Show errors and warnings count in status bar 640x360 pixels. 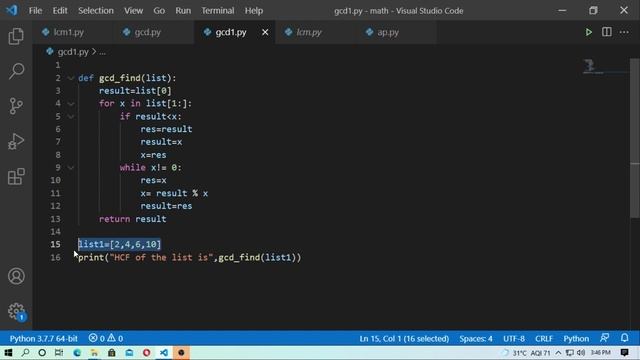point(106,338)
